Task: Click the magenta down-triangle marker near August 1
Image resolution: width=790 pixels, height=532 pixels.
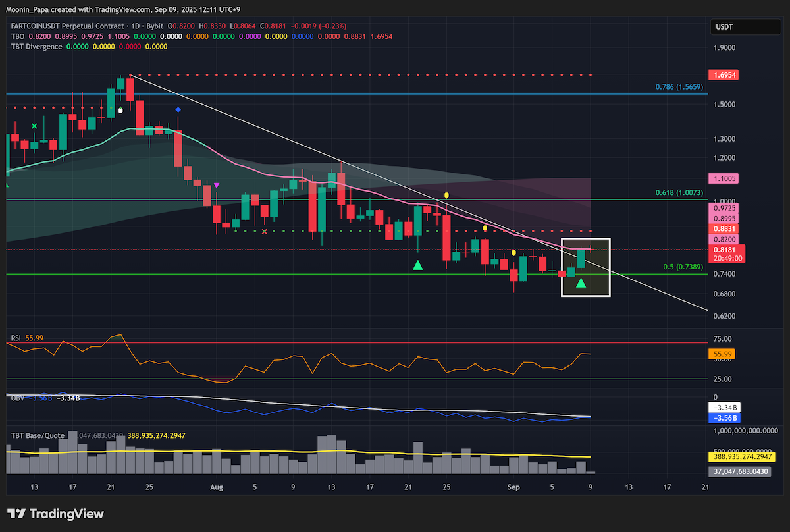Action: [x=217, y=186]
